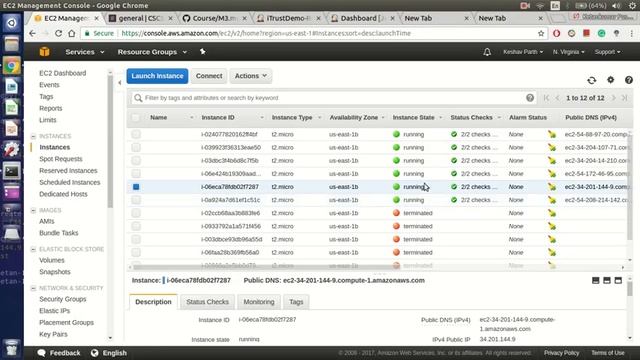Click alarm icon for instance i-0240778201621f4bf
The image size is (640, 360).
click(x=552, y=134)
